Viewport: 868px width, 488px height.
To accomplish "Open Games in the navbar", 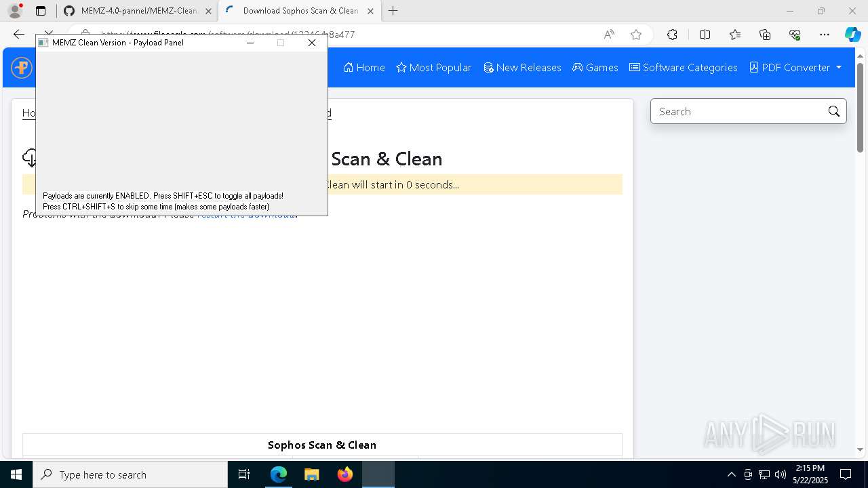I will pyautogui.click(x=595, y=67).
